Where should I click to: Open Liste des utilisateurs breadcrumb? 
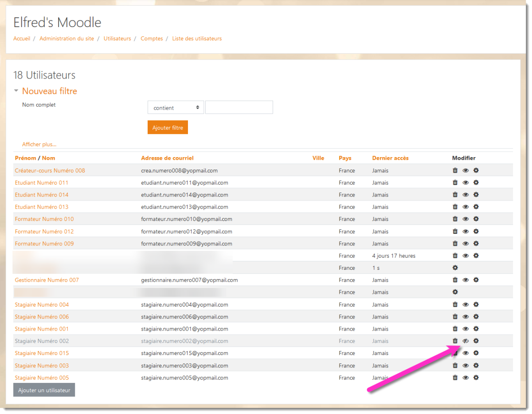[197, 39]
